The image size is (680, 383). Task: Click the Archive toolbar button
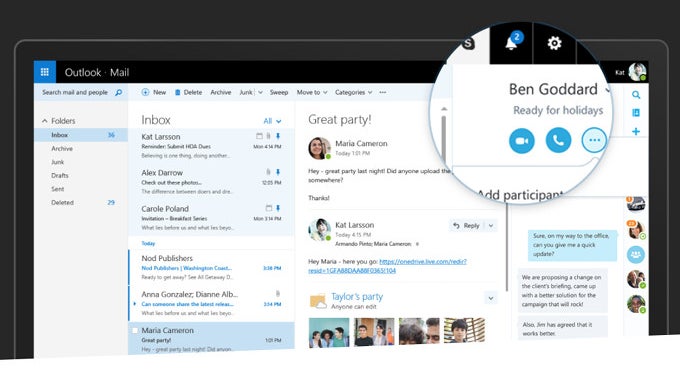tap(221, 92)
